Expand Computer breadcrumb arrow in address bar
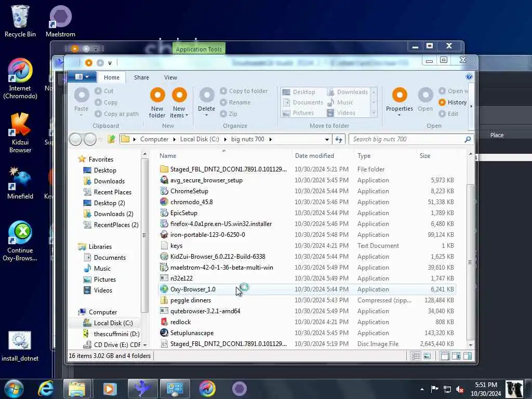Screen dimensions: 532x399 pos(174,139)
